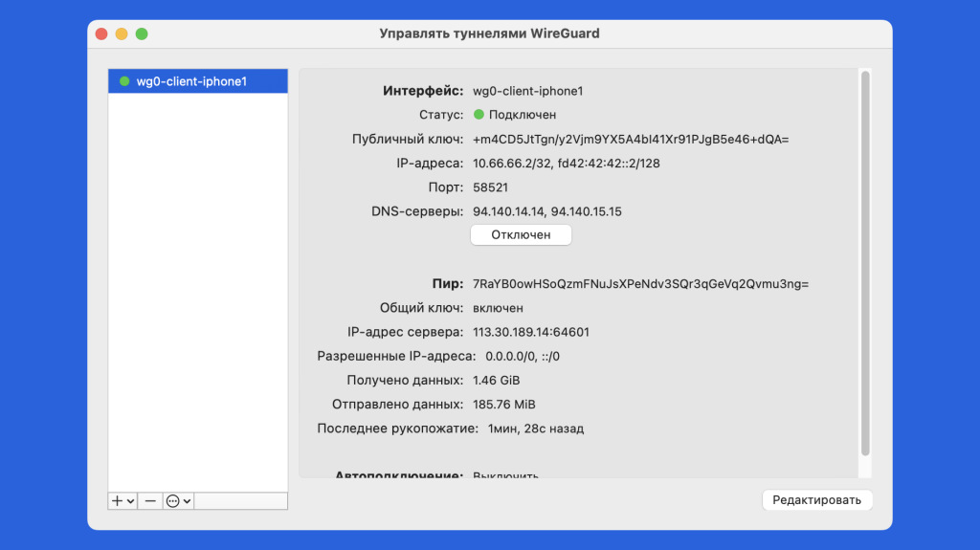Select the wg0-client-iphone1 tunnel in the list

[198, 81]
